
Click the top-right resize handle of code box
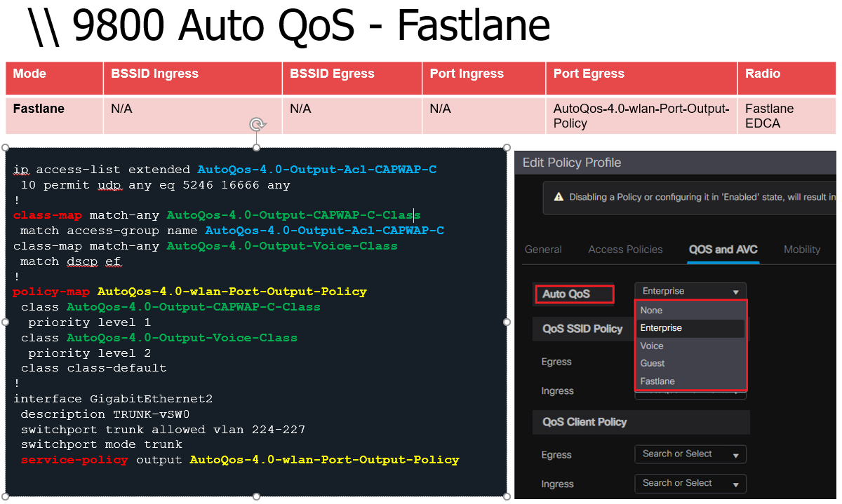[x=507, y=148]
